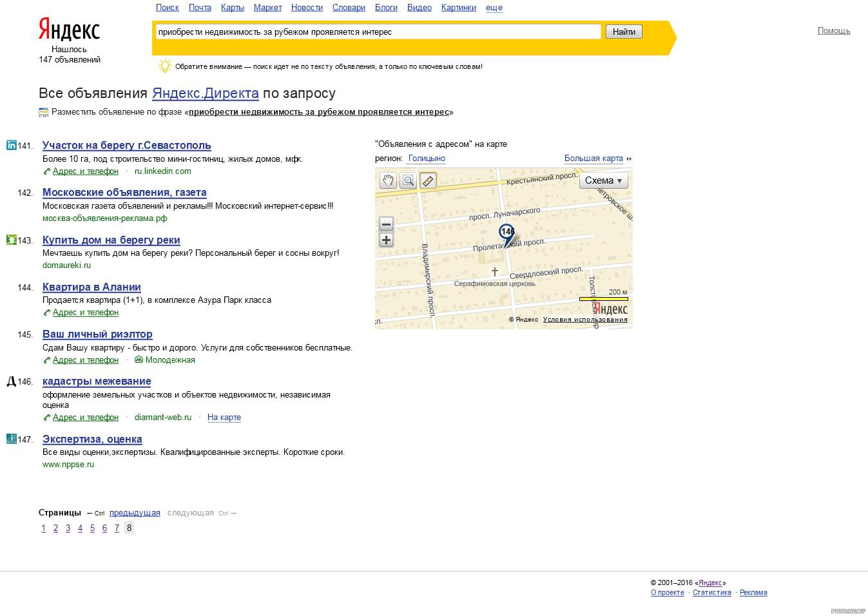868x616 pixels.
Task: Click the expand arrows next to Большая карта
Action: point(629,159)
